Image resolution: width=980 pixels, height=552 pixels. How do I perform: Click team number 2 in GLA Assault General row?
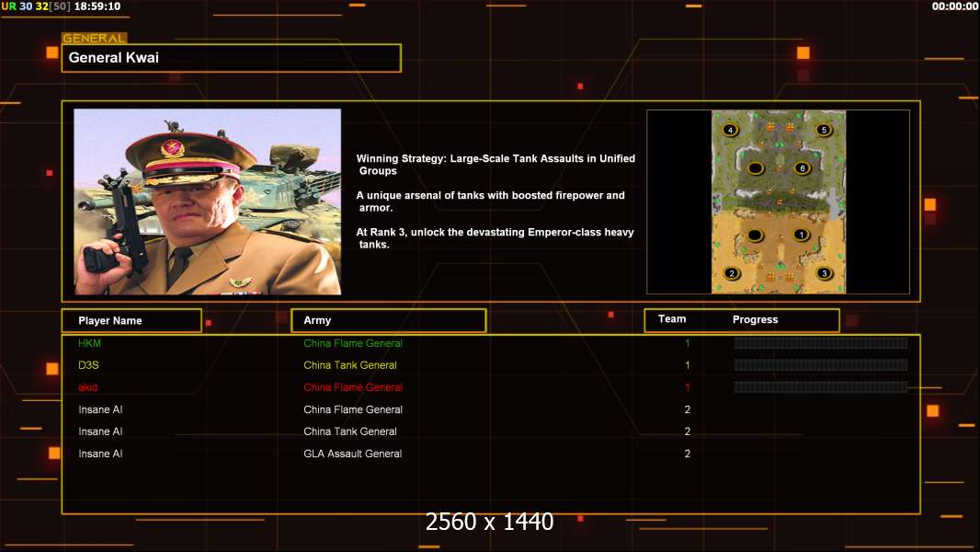pyautogui.click(x=688, y=454)
